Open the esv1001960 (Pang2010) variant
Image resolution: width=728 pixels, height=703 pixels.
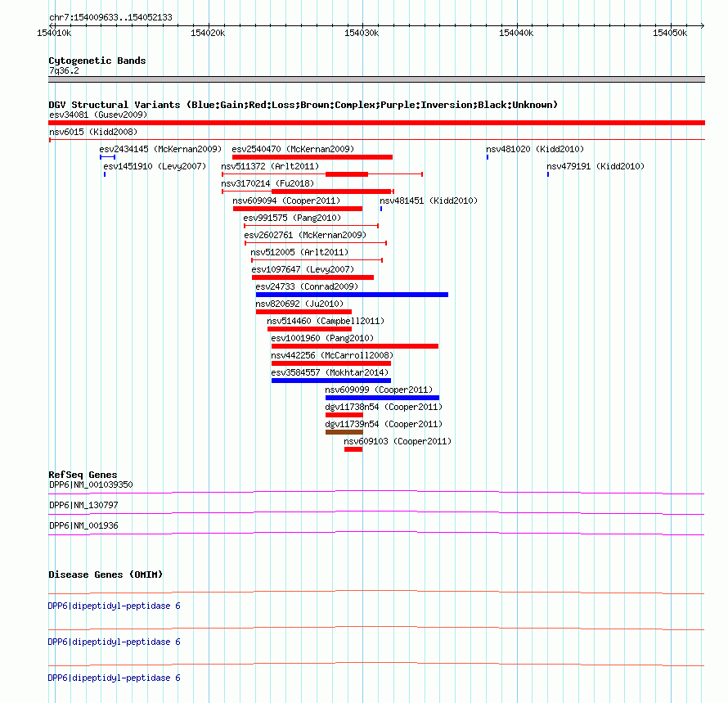(x=322, y=338)
